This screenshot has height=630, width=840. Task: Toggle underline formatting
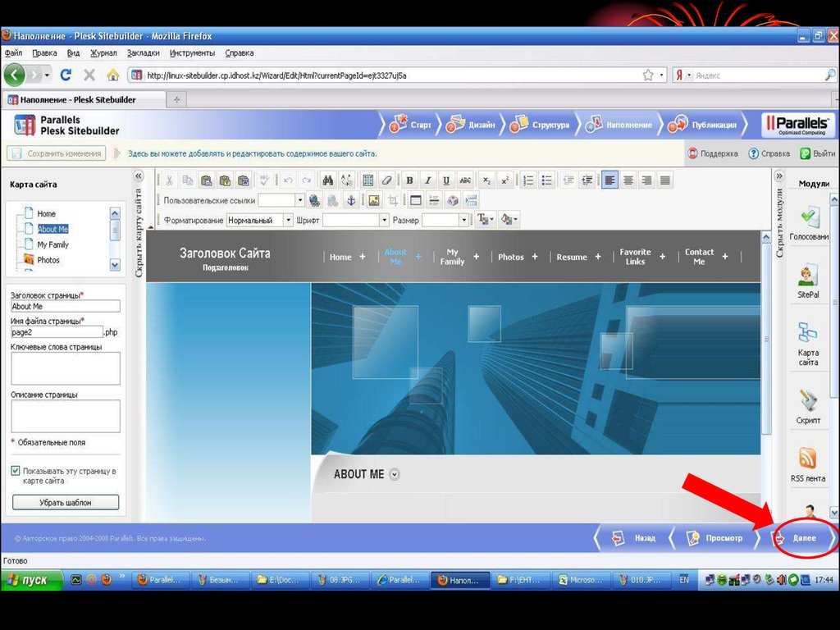pyautogui.click(x=446, y=180)
